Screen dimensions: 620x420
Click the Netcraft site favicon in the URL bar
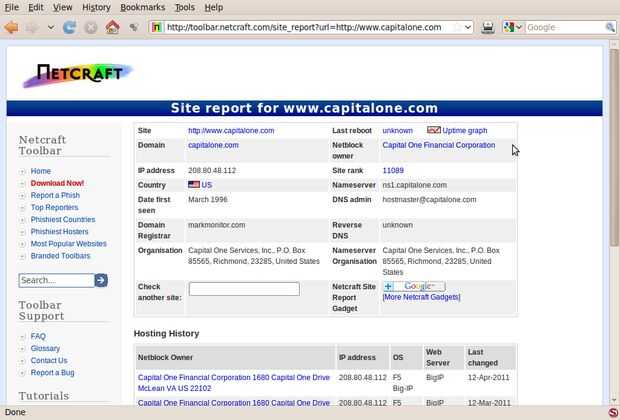[157, 27]
